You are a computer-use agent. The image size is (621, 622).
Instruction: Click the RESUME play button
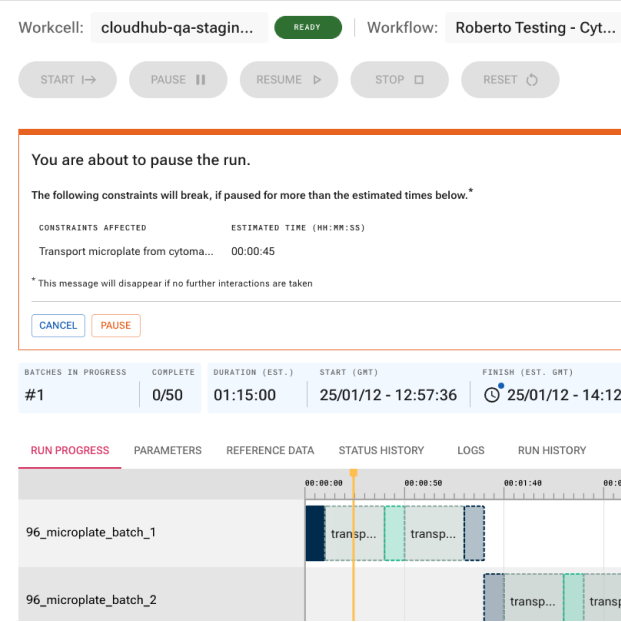[x=289, y=80]
